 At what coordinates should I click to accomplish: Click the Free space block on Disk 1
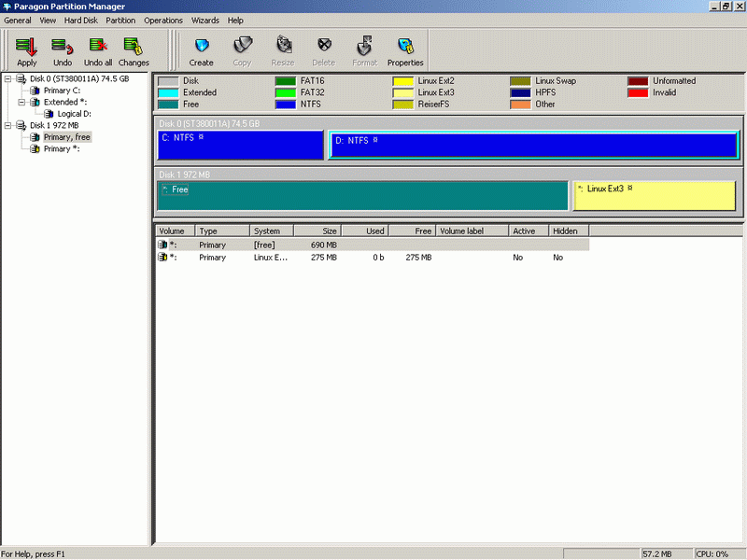pyautogui.click(x=362, y=195)
